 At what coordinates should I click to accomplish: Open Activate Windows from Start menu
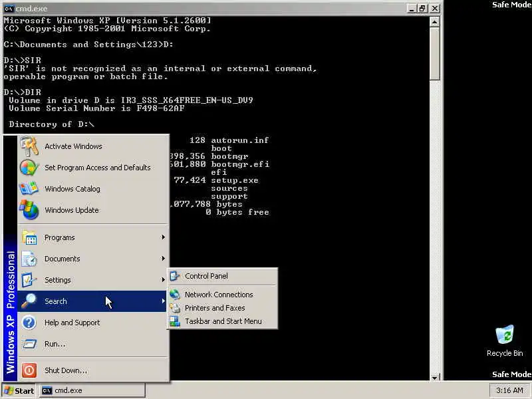coord(93,146)
